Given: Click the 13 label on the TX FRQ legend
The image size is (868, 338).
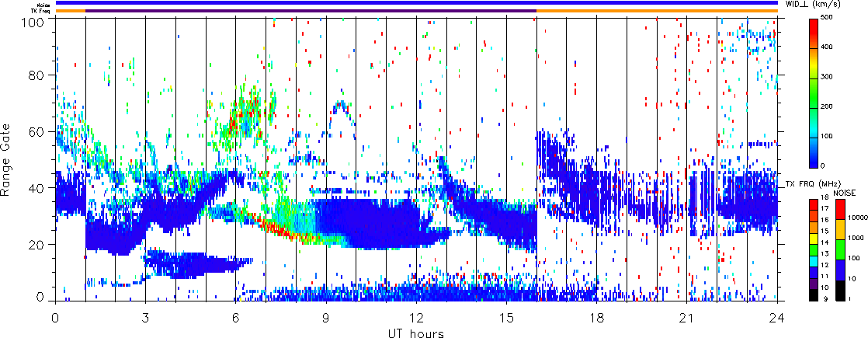Looking at the screenshot, I should point(825,253).
